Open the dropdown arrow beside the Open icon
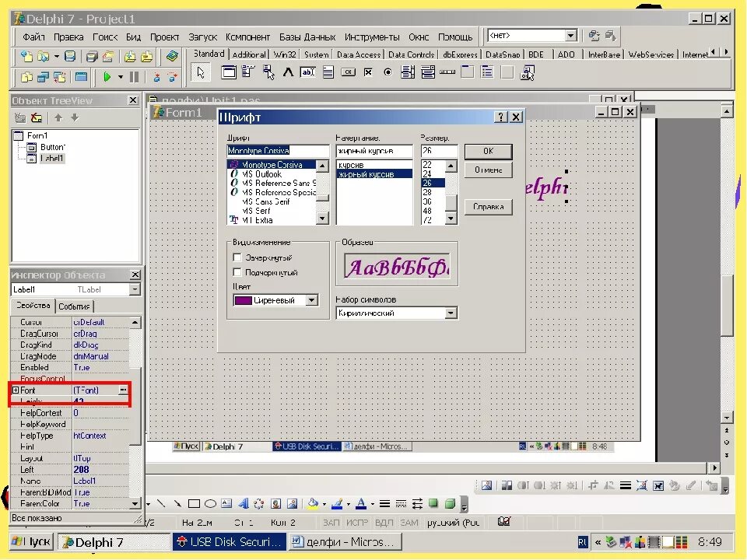The width and height of the screenshot is (747, 560). [56, 57]
